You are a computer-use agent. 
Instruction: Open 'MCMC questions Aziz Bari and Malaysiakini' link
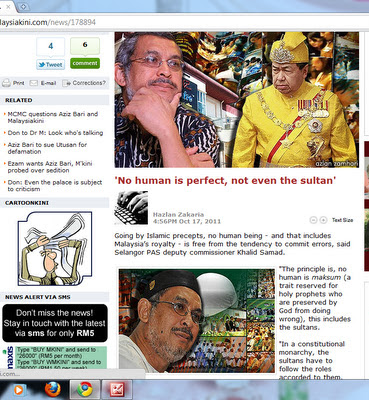[x=53, y=117]
